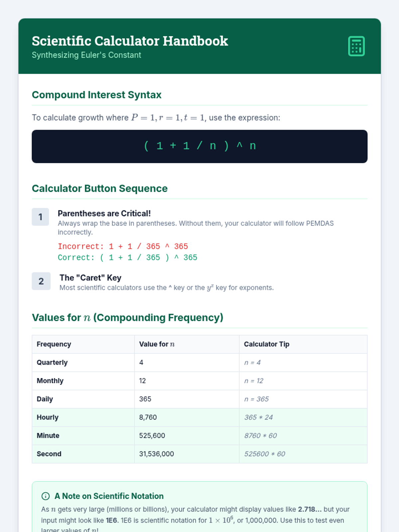Click the Scientific Calculator Handbook title
Screen dimensions: 399x532
click(x=130, y=41)
